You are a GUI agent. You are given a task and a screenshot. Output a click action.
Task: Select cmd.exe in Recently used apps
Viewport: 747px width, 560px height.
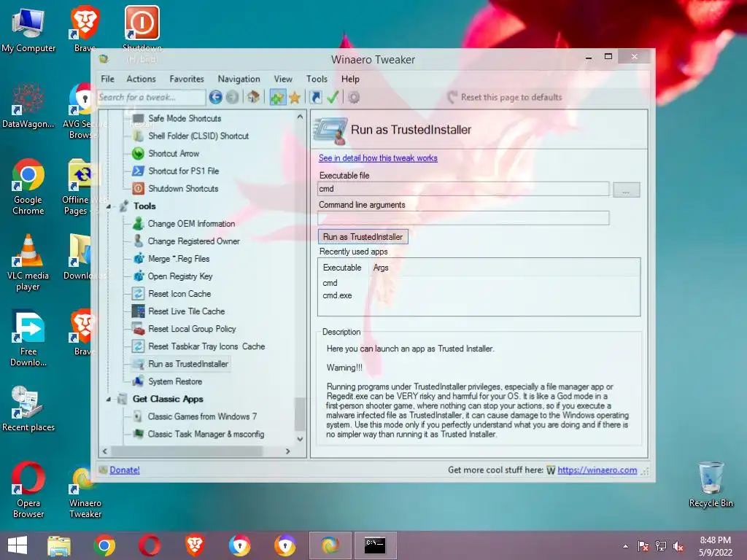point(337,296)
